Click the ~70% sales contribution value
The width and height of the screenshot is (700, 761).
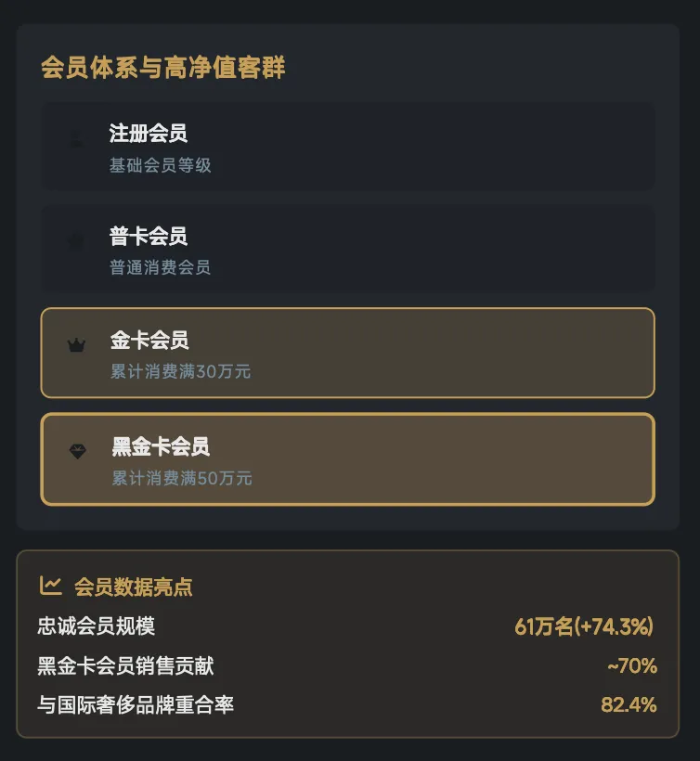[x=632, y=666]
